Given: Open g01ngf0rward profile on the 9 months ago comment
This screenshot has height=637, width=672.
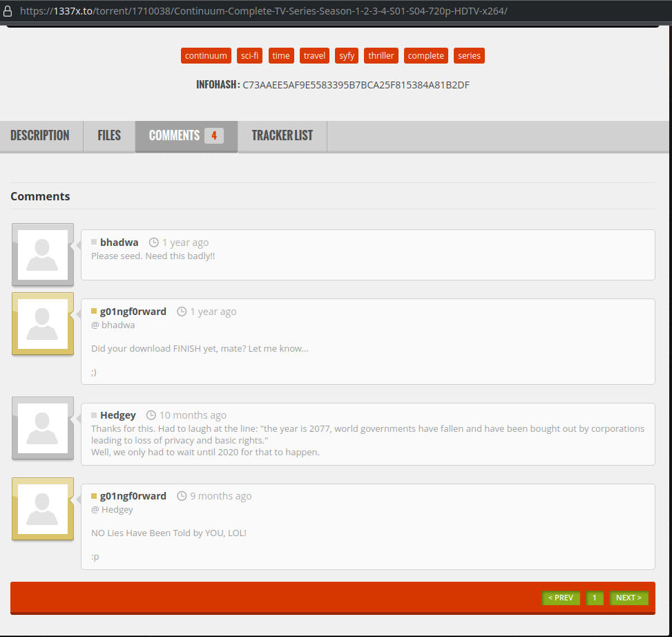Looking at the screenshot, I should pos(133,496).
